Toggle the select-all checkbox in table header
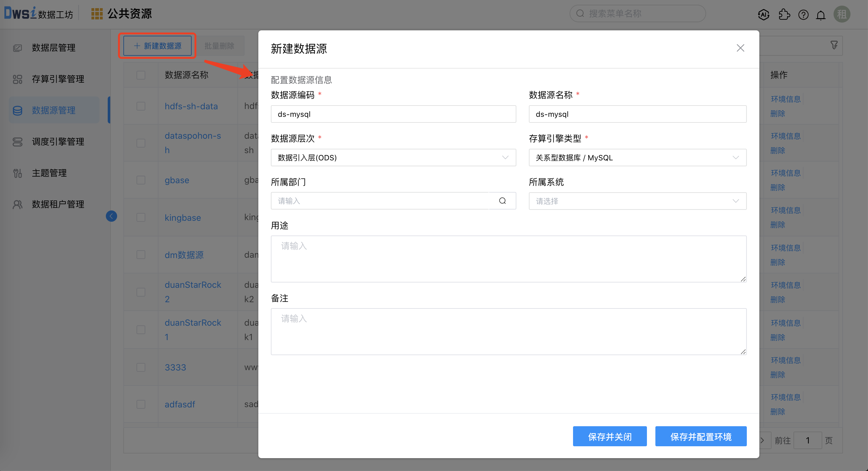The height and width of the screenshot is (471, 868). 141,75
